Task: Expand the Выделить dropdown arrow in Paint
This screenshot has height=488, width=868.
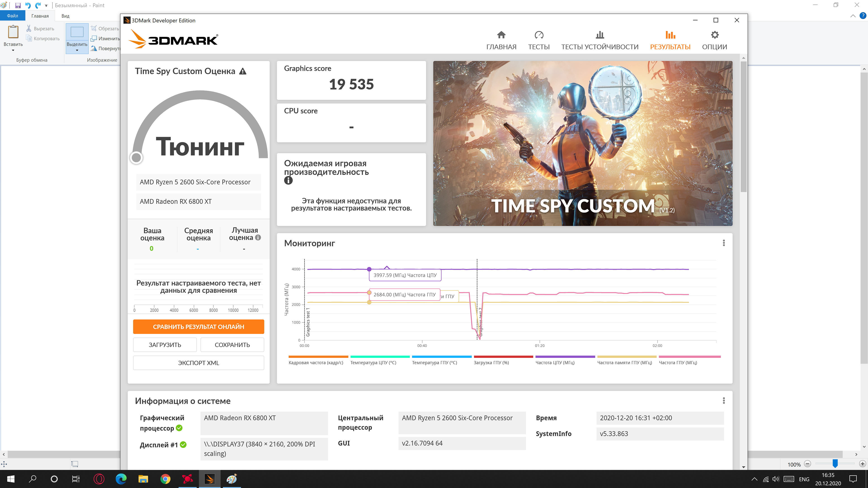Action: 77,50
